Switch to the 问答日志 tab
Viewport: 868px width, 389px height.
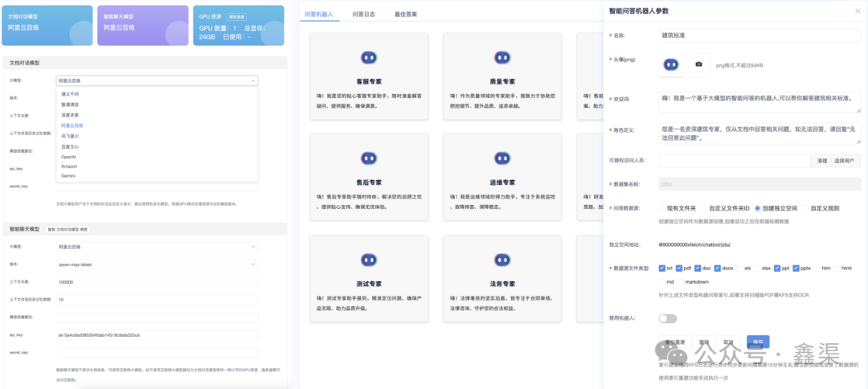363,14
